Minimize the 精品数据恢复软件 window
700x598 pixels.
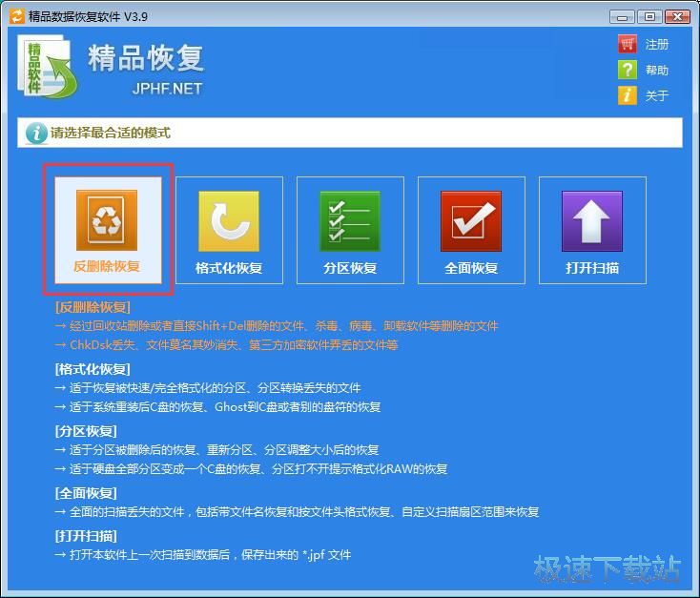click(x=622, y=17)
